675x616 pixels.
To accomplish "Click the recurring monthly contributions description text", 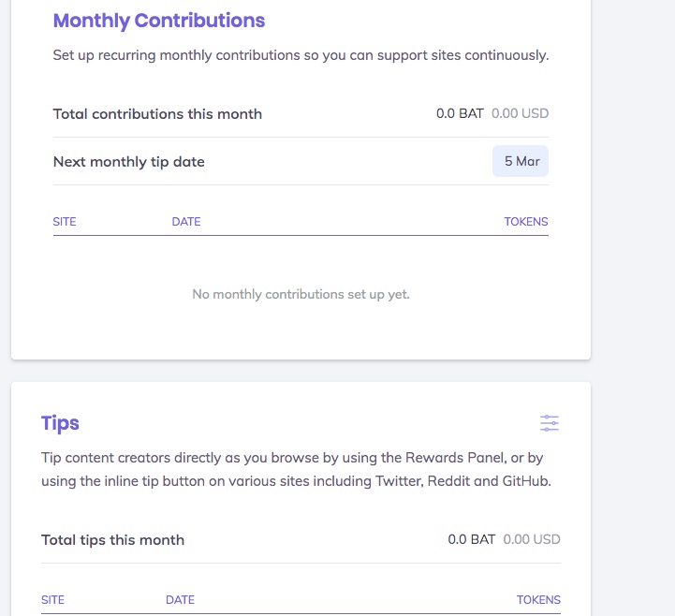I will point(301,55).
